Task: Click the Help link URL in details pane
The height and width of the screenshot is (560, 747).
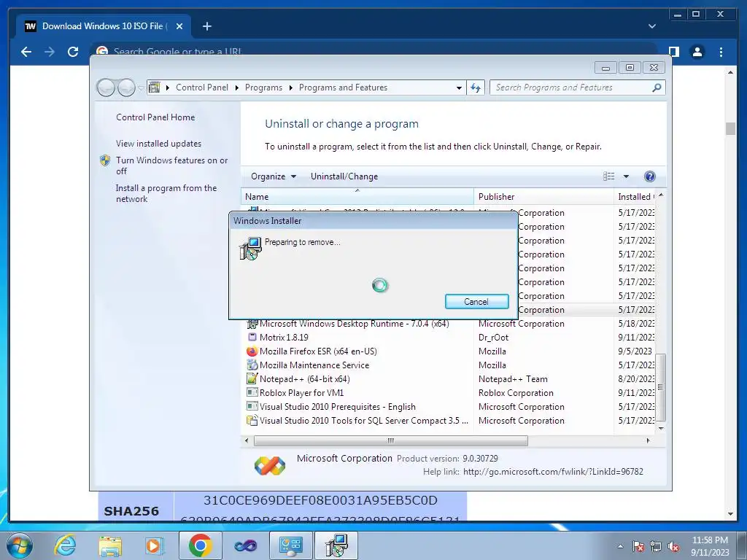Action: point(553,472)
